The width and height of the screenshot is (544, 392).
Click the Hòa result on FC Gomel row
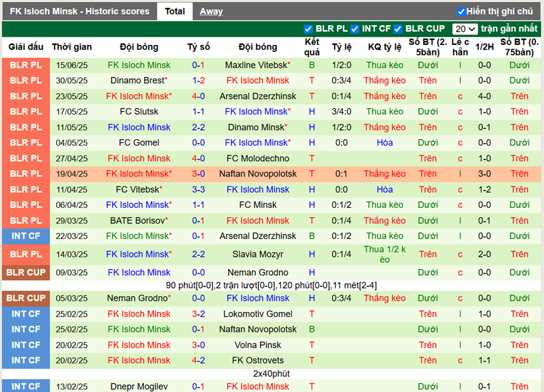(385, 143)
